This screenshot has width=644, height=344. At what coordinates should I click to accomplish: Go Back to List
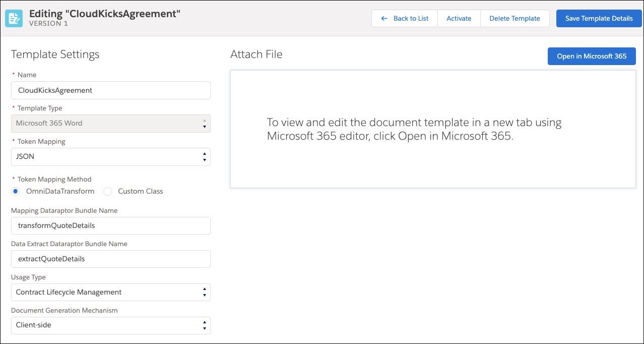pyautogui.click(x=410, y=18)
